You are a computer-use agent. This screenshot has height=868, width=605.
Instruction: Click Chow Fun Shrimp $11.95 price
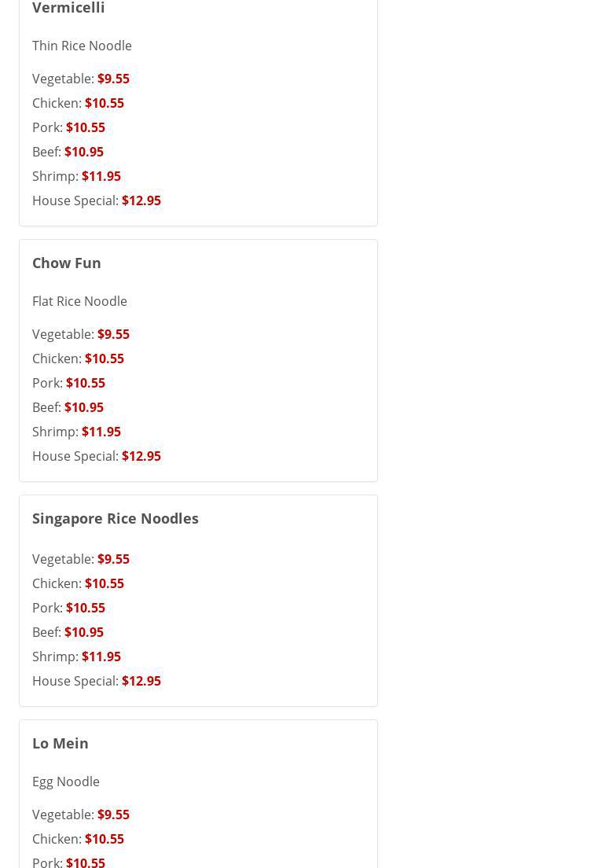pyautogui.click(x=101, y=432)
